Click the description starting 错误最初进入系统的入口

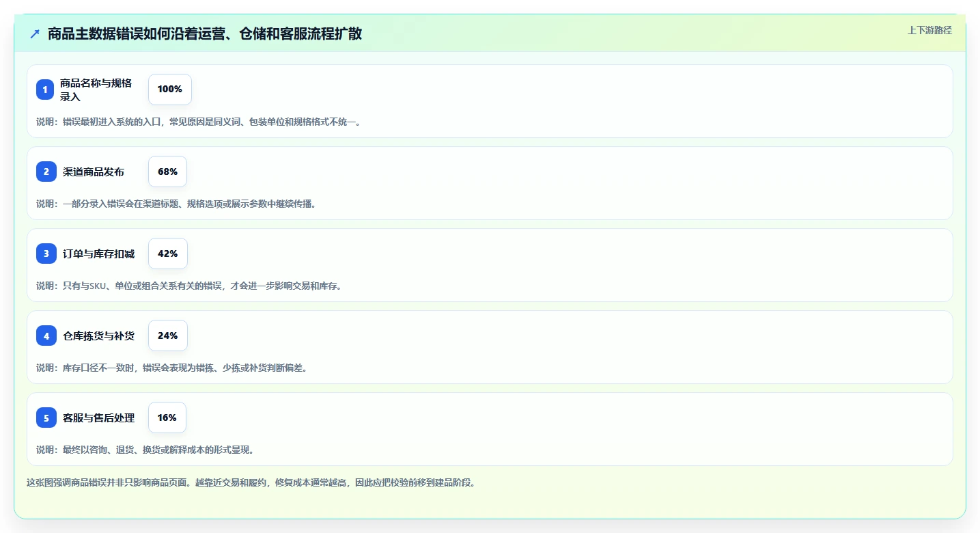(199, 122)
